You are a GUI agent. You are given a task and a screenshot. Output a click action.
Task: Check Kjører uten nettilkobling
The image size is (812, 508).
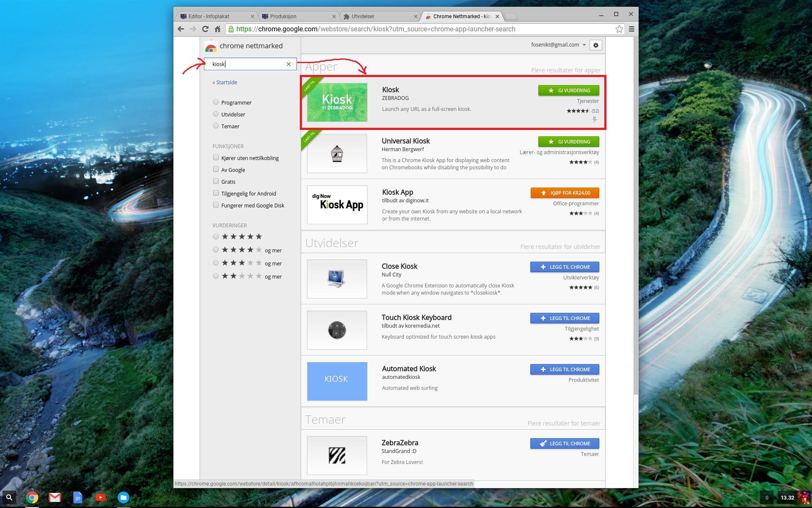[x=216, y=157]
